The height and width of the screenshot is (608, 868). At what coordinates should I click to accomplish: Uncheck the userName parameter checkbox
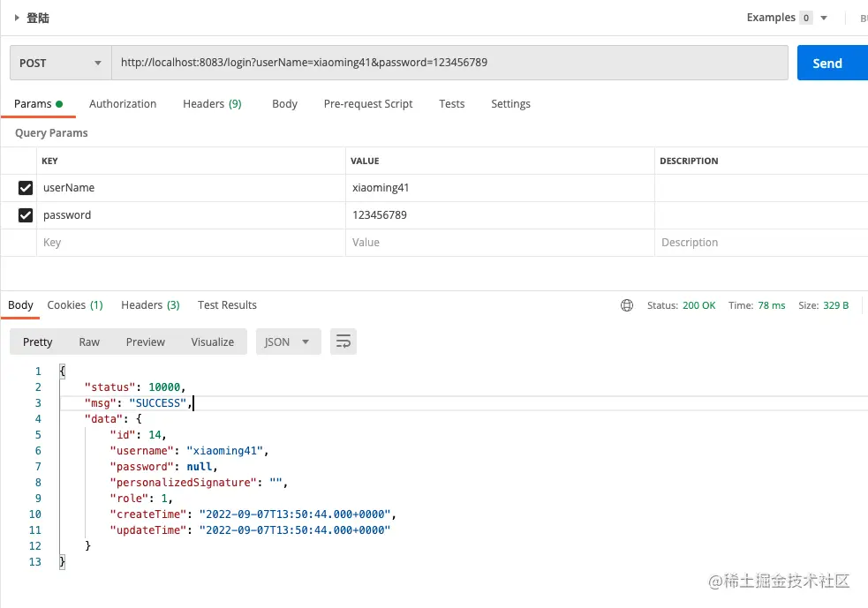click(x=26, y=188)
